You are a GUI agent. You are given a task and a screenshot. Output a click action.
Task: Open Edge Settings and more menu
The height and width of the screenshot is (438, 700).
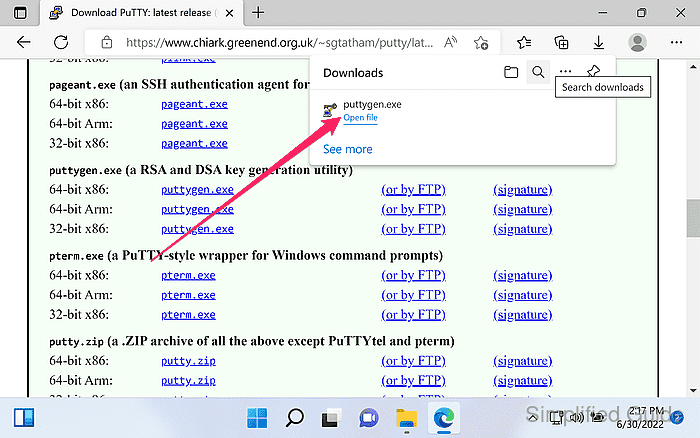click(676, 42)
